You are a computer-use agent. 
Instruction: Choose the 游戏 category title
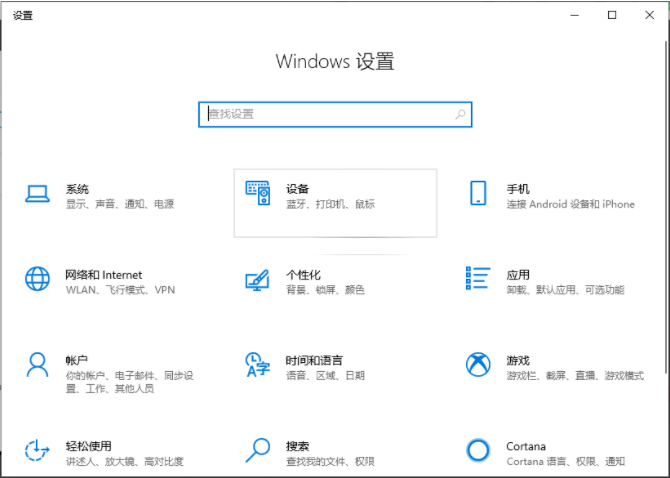tap(518, 359)
